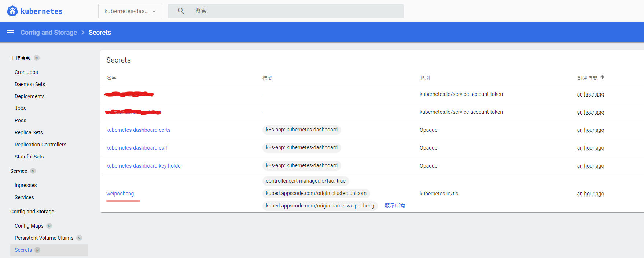
Task: Open Config Maps in sidebar
Action: tap(29, 226)
